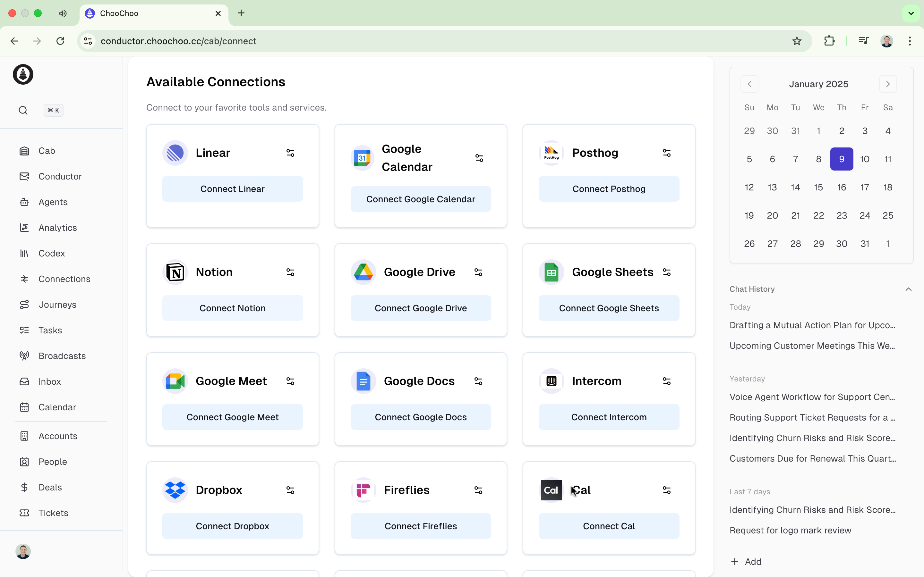Open the 'Request for logo mark review' chat
This screenshot has height=577, width=924.
click(790, 531)
